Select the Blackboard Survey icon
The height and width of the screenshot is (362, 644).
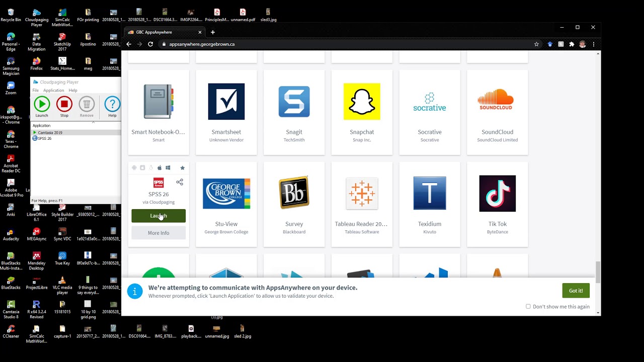pyautogui.click(x=294, y=194)
